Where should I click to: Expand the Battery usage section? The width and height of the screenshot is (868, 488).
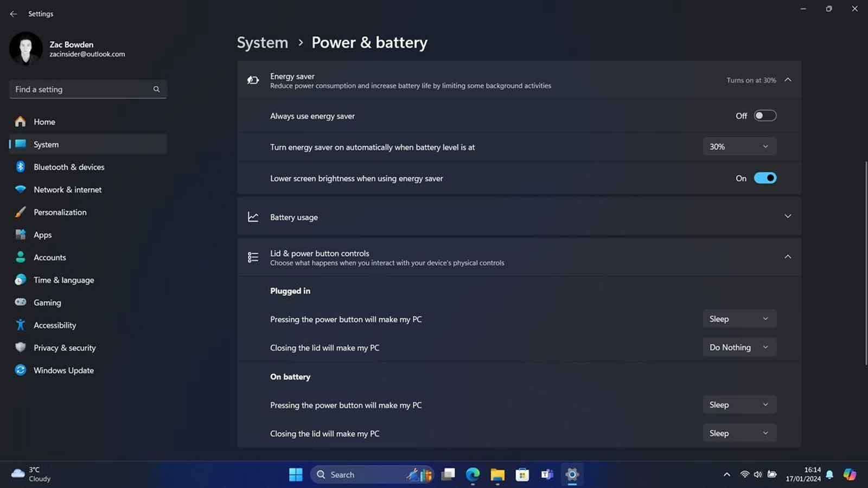[788, 216]
